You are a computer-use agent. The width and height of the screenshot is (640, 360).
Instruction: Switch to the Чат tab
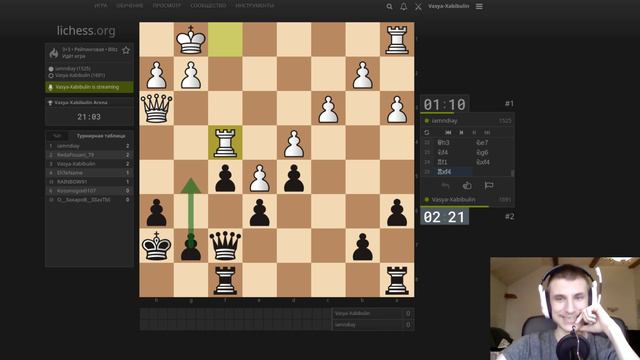coord(57,136)
